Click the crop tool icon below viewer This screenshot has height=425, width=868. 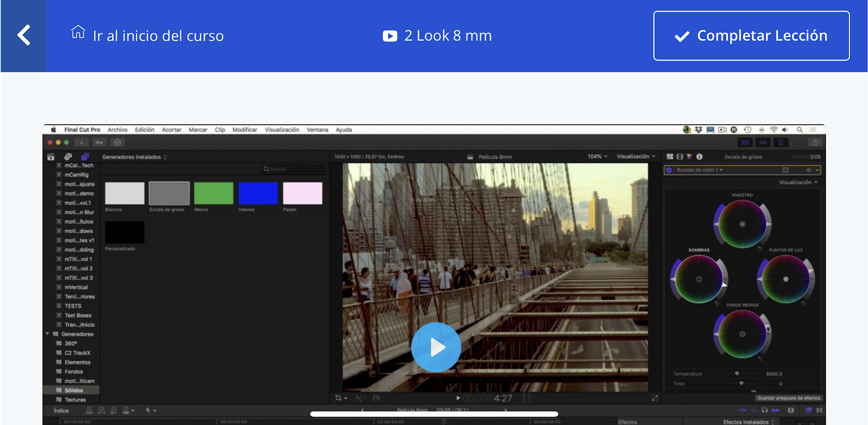[x=338, y=398]
